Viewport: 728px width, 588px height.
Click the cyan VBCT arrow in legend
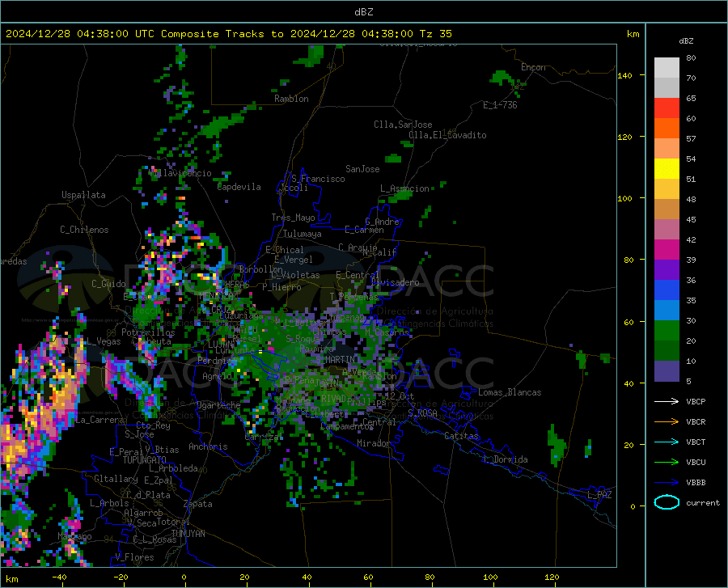[x=667, y=442]
